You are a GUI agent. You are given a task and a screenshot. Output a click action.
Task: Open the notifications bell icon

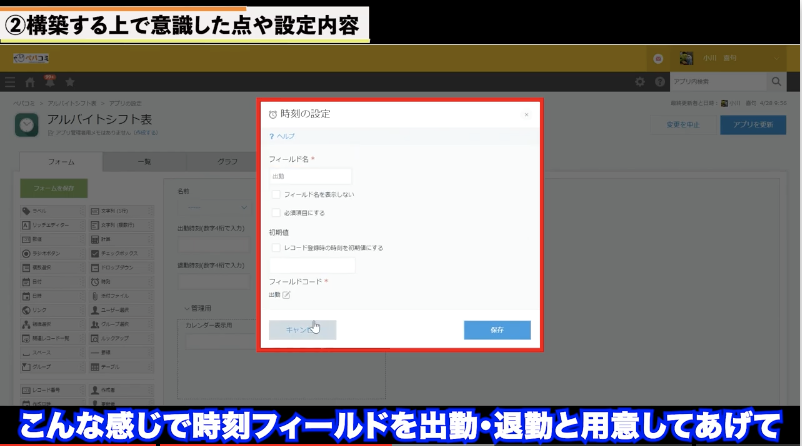coord(49,81)
